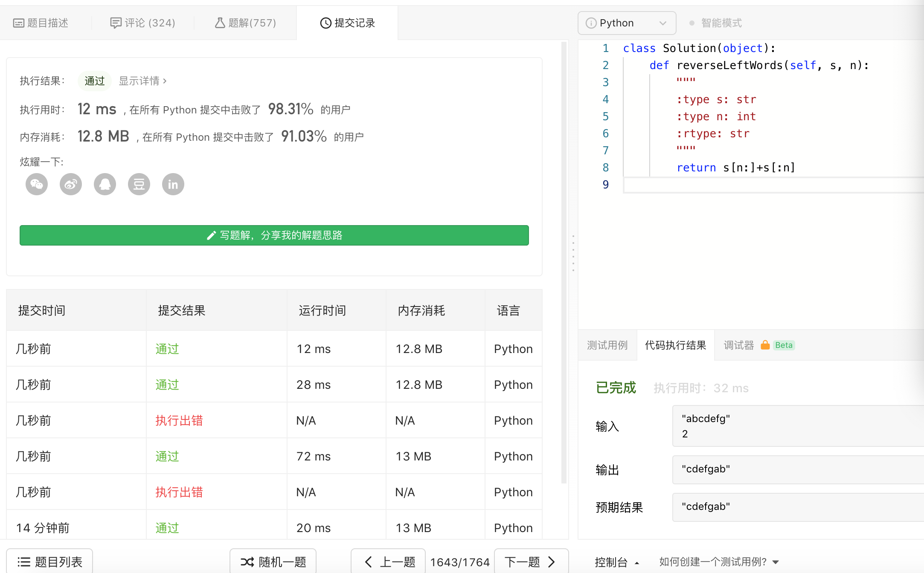Switch to the 题目描述 tab
This screenshot has height=573, width=924.
click(41, 23)
